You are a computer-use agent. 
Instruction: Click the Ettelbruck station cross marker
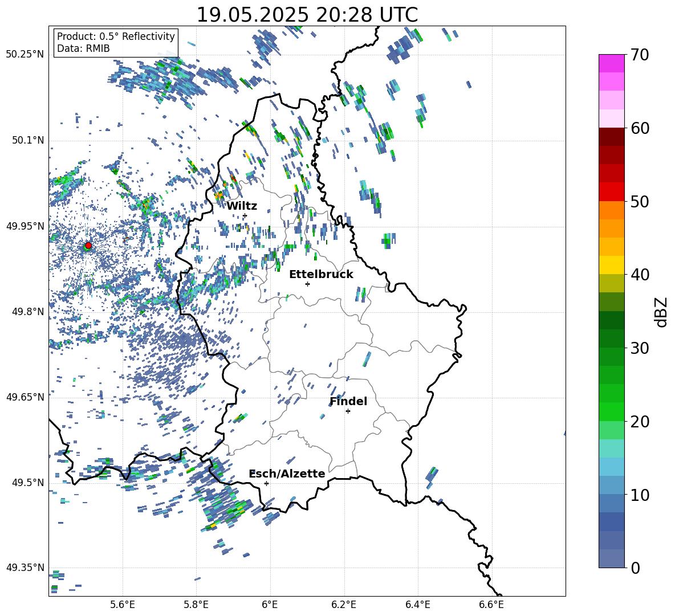307,284
